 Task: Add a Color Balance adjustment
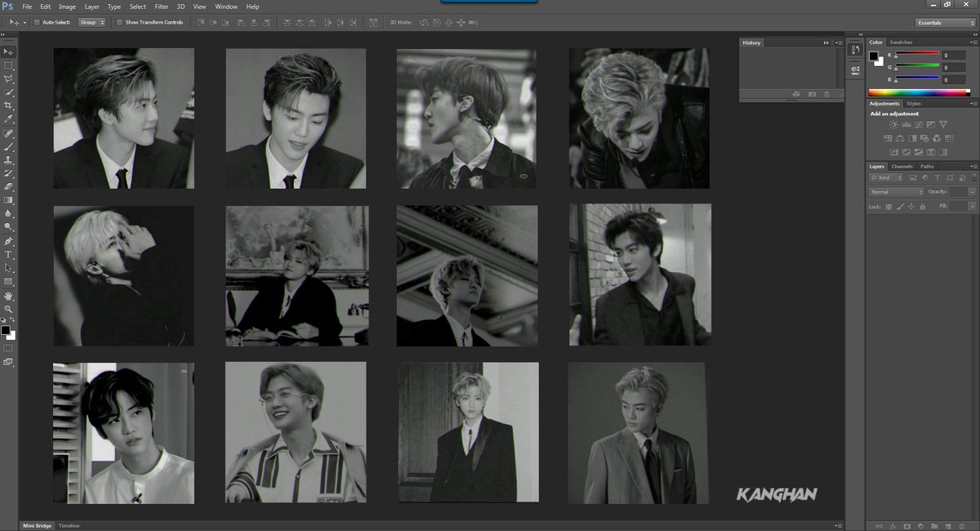pos(899,138)
